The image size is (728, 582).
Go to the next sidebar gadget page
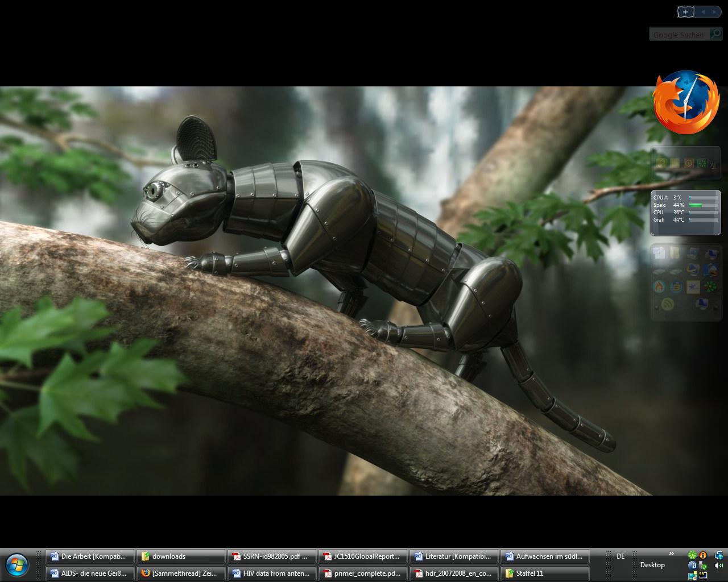click(x=715, y=11)
